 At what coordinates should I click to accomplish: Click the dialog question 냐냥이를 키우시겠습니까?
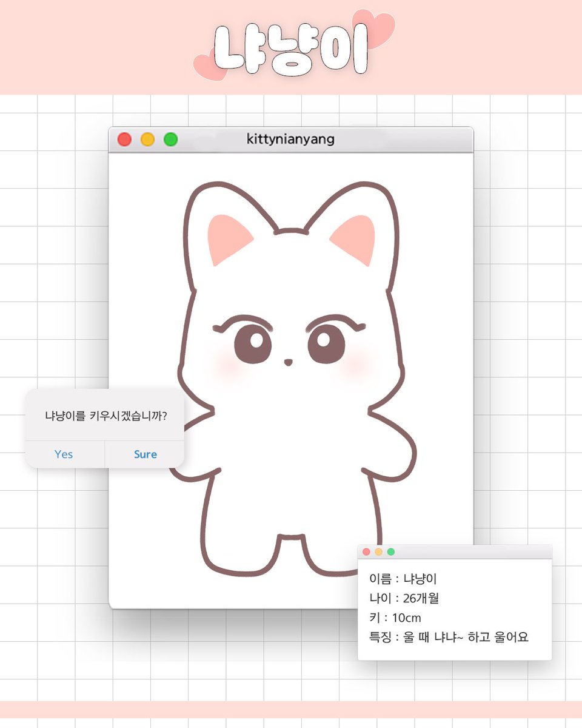click(106, 416)
